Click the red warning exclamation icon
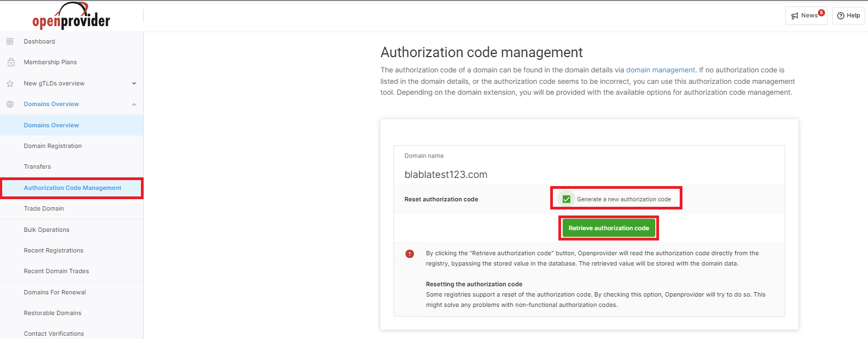The width and height of the screenshot is (868, 339). (410, 254)
